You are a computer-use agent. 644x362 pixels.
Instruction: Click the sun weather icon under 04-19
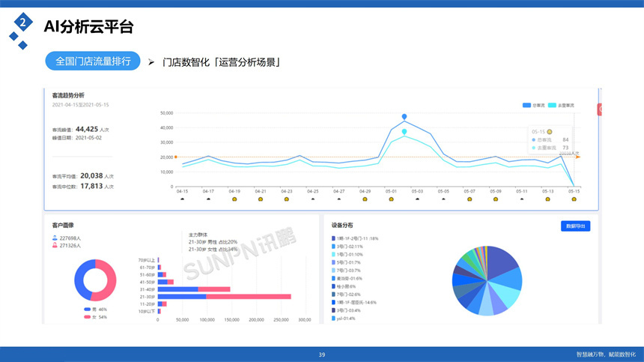[x=234, y=199]
